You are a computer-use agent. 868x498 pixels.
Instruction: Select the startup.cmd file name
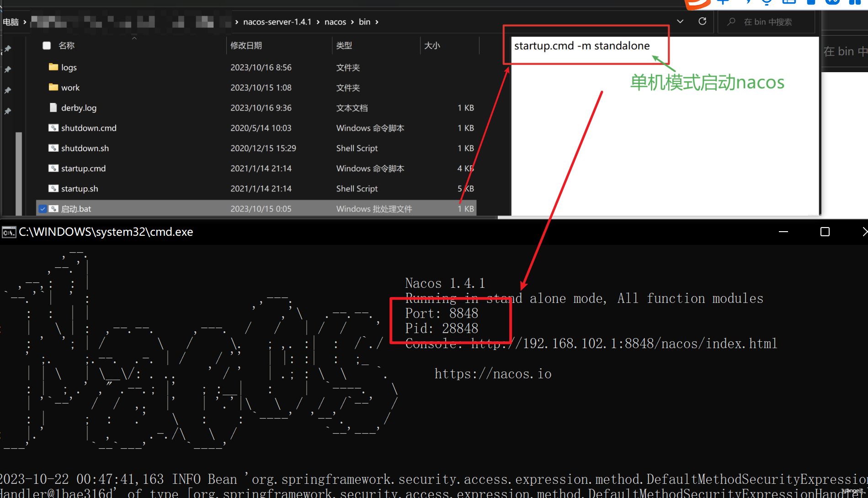coord(83,168)
